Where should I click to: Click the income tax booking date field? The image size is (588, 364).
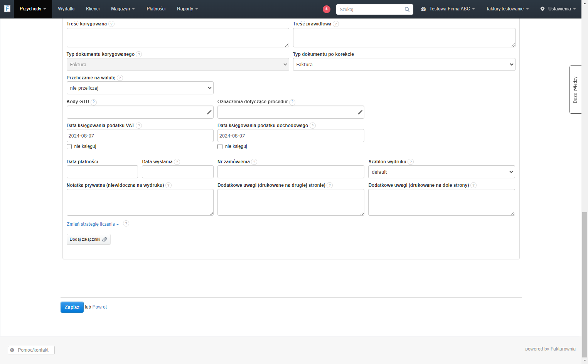pyautogui.click(x=291, y=136)
